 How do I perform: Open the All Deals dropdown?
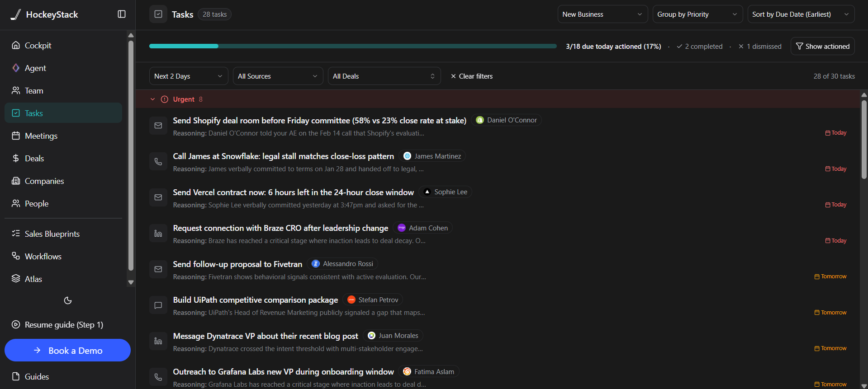384,76
